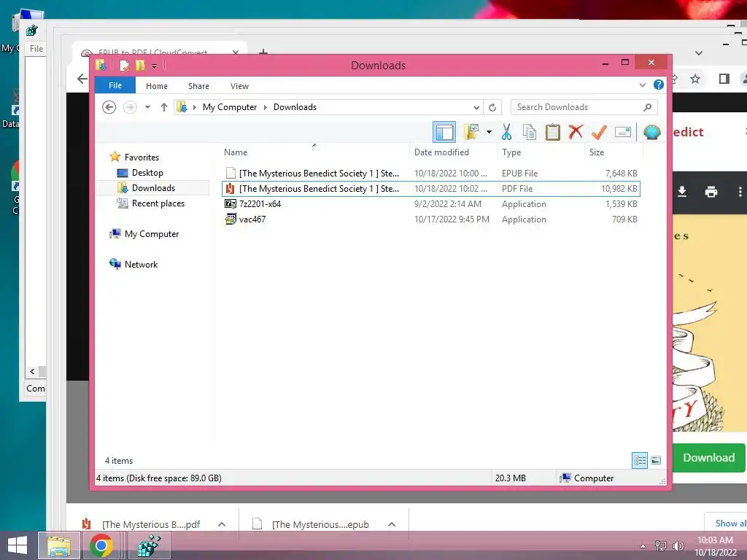Click the orange checkmark properties icon

[599, 132]
